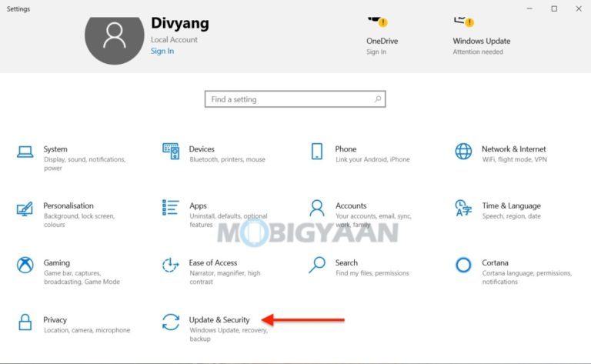Click the Ease of Access icon

[171, 265]
